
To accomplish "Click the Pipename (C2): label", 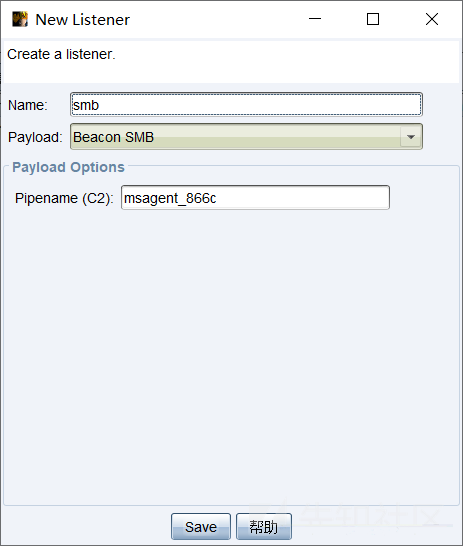I will coord(64,198).
